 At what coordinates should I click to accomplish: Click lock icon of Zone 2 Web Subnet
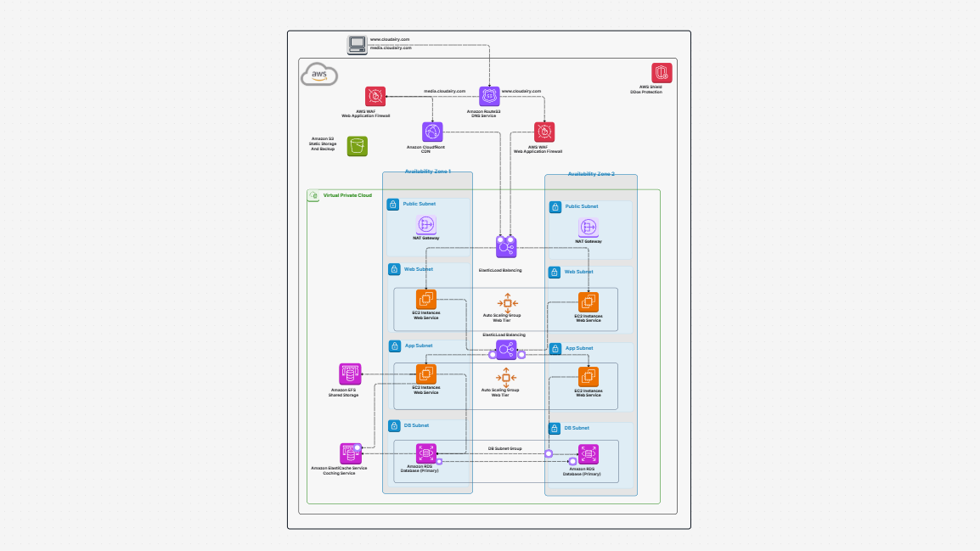(555, 273)
